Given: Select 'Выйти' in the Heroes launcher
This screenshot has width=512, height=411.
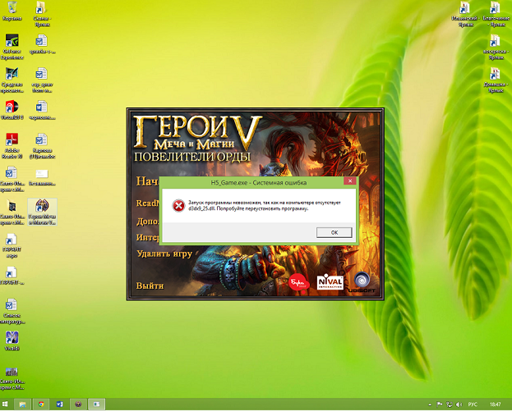Looking at the screenshot, I should coord(150,286).
